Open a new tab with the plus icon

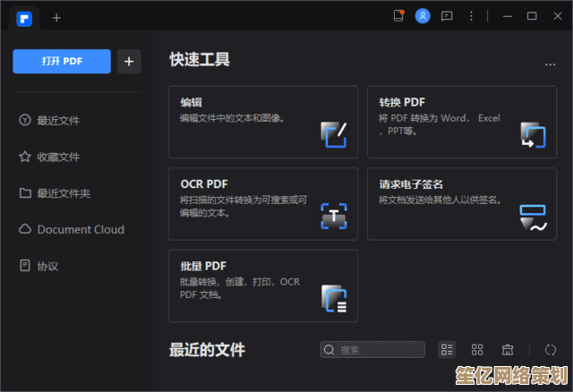pyautogui.click(x=56, y=17)
